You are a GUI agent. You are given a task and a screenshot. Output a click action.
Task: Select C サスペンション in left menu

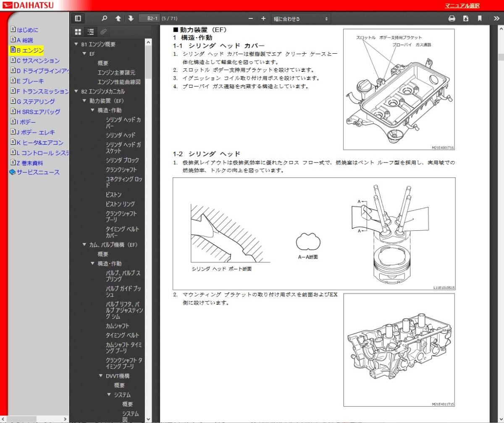[38, 60]
